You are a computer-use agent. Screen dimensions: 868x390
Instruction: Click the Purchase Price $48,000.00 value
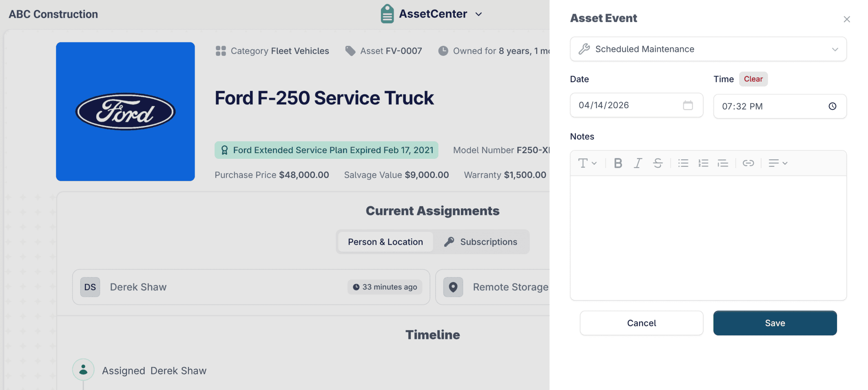click(304, 175)
